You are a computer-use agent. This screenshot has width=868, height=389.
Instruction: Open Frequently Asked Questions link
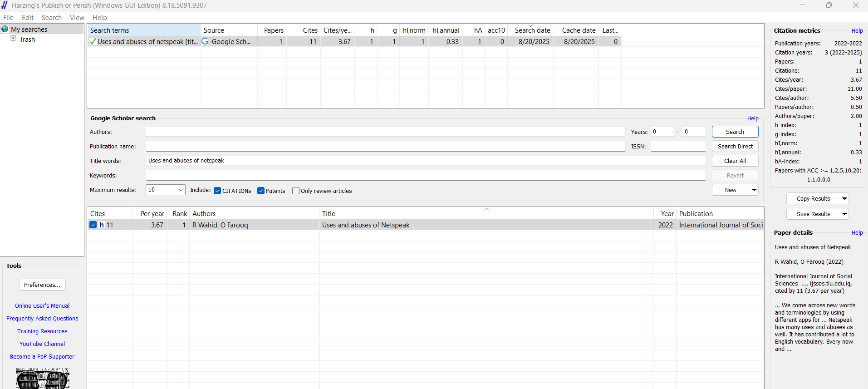pyautogui.click(x=42, y=318)
